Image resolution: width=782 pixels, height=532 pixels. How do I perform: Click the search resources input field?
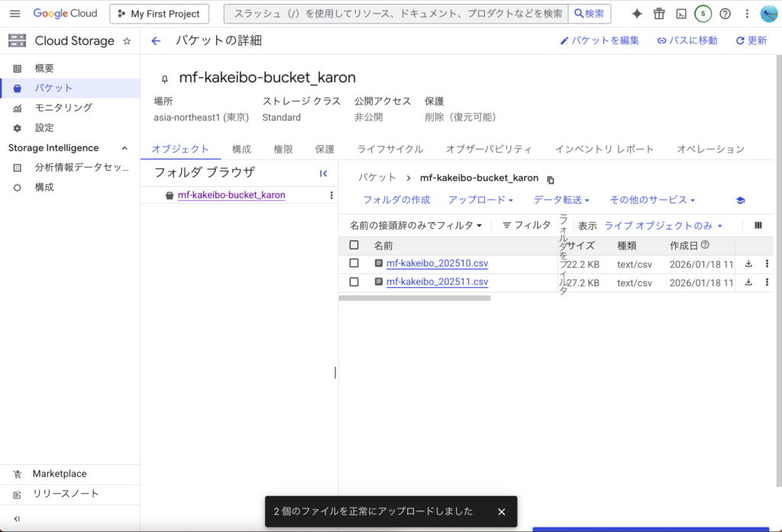click(397, 14)
